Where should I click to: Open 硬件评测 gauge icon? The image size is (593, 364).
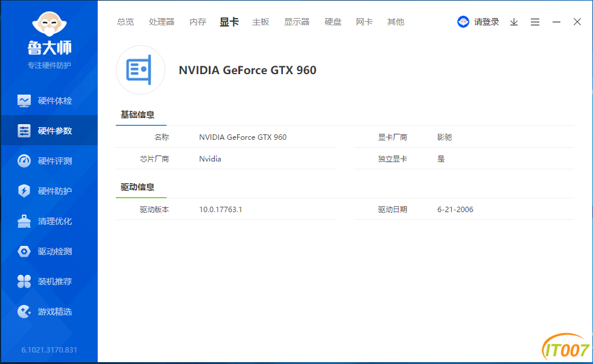click(24, 161)
